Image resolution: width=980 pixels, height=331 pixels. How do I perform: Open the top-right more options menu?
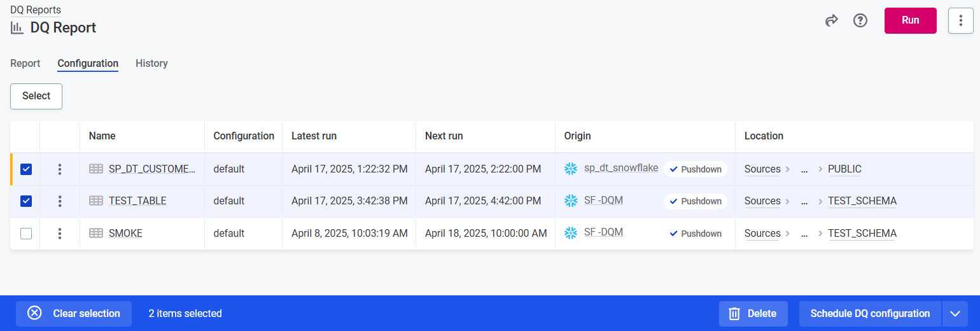click(960, 21)
